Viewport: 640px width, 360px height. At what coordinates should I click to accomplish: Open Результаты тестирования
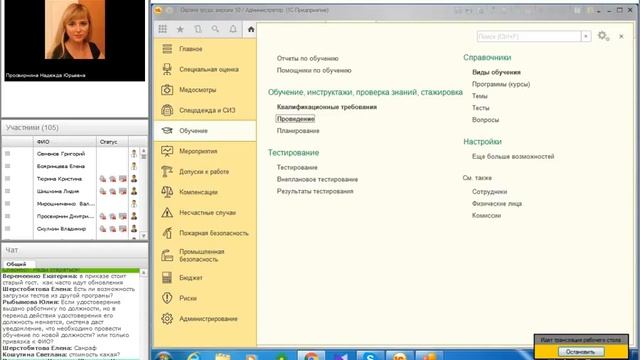point(315,191)
